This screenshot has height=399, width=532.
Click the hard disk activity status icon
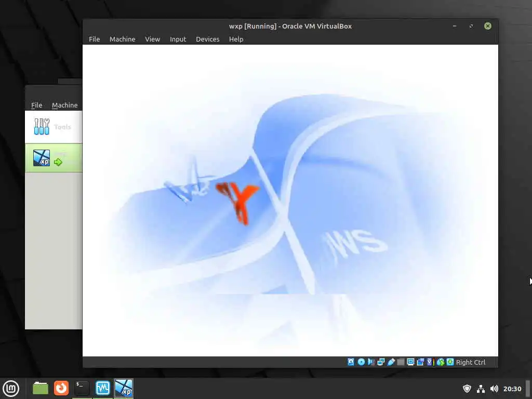pyautogui.click(x=351, y=362)
